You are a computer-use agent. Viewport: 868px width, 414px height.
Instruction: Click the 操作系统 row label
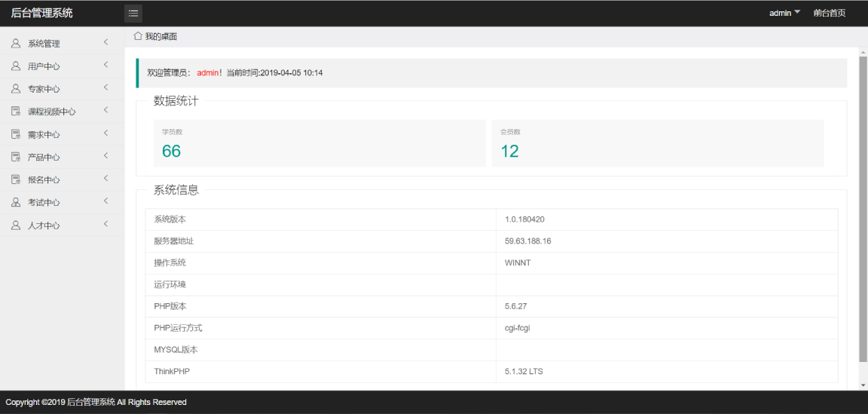click(x=170, y=262)
